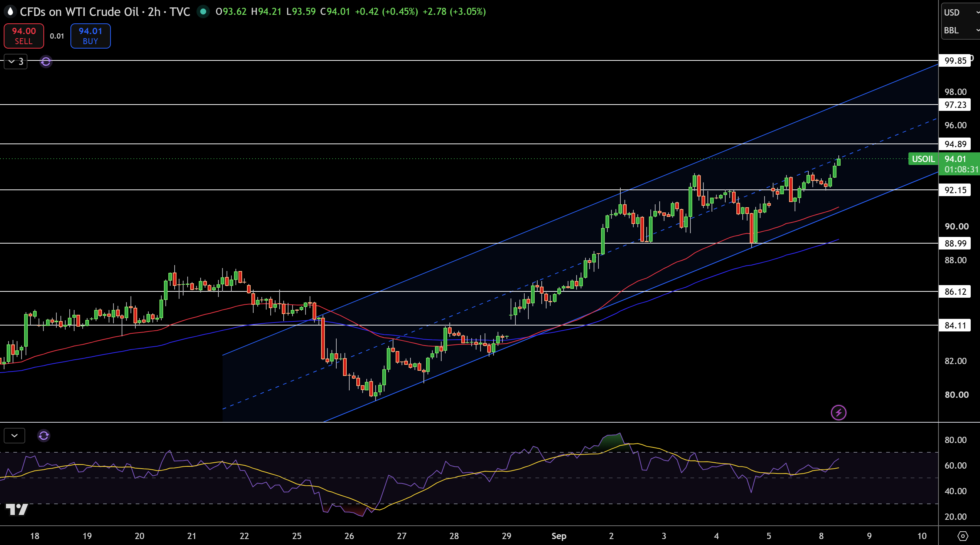980x545 pixels.
Task: Open chart settings gear icon
Action: [x=963, y=536]
